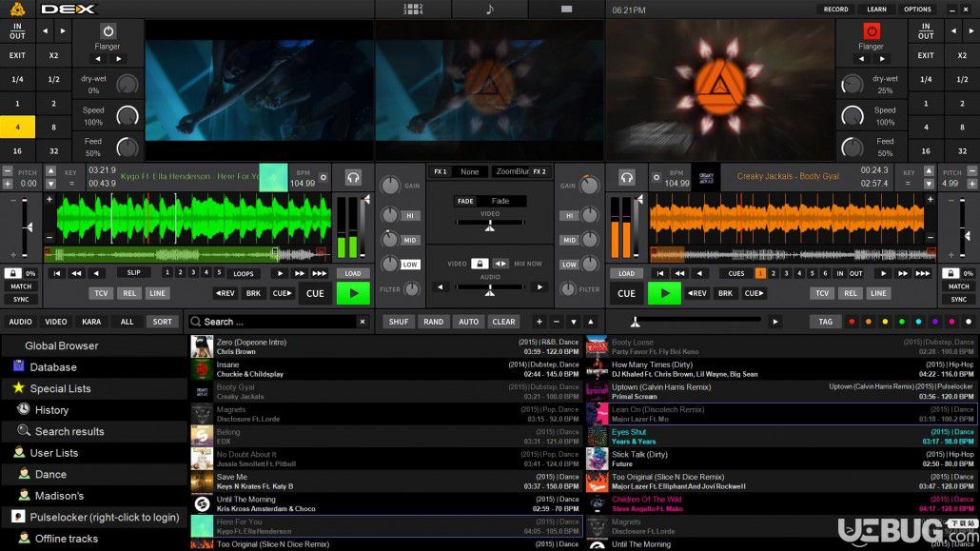Toggle right deck pitch lock icon
This screenshot has height=551, width=980.
pos(950,273)
